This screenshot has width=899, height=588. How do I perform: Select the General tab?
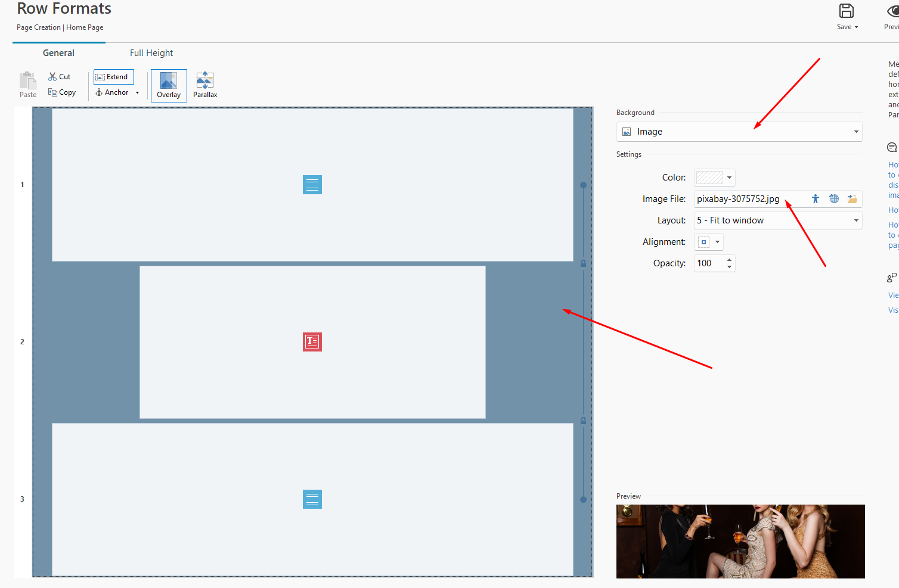58,53
